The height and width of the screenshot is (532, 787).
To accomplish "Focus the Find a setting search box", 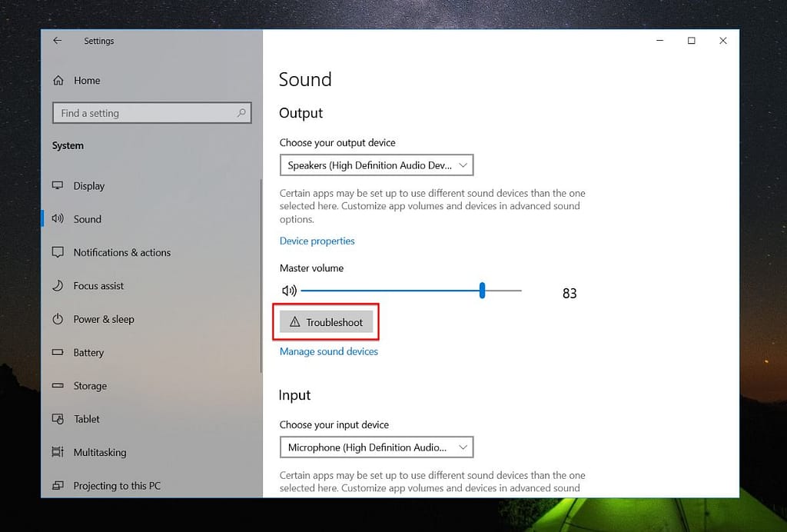I will [x=151, y=113].
